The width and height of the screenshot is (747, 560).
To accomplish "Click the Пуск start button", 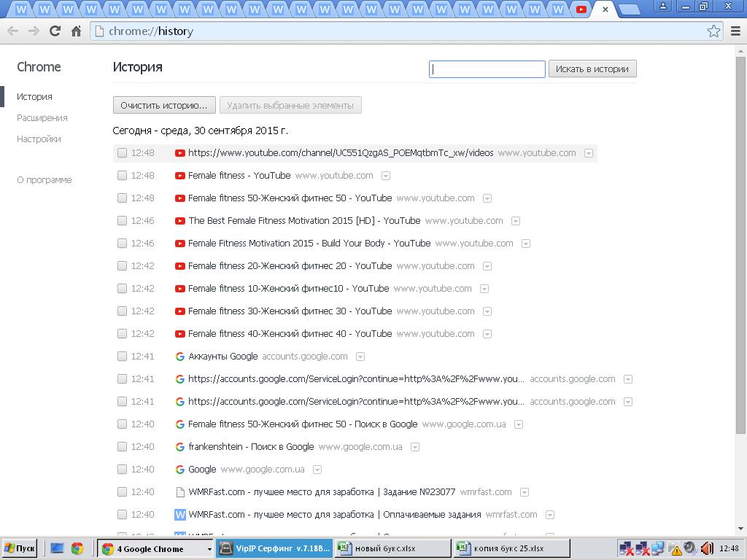I will pyautogui.click(x=20, y=548).
